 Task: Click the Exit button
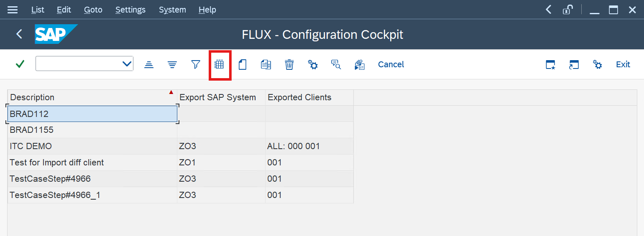click(623, 64)
